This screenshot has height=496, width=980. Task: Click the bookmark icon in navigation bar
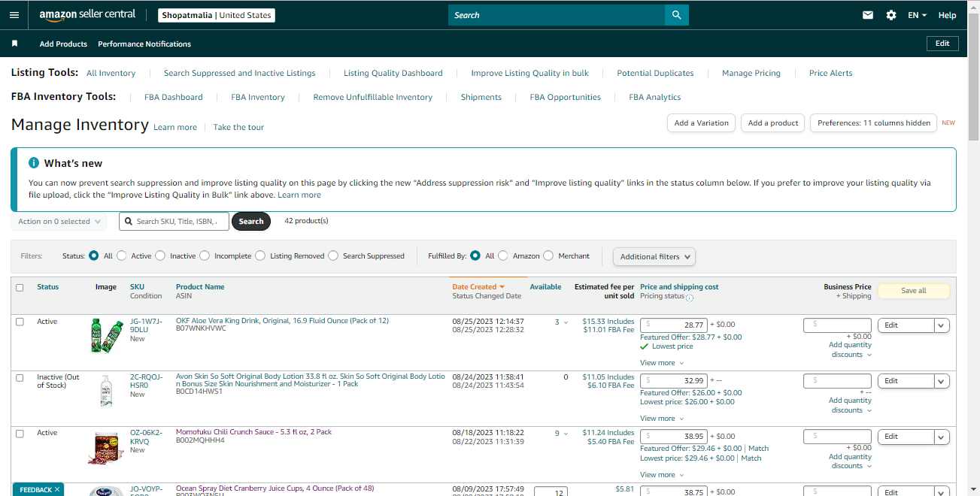tap(14, 44)
